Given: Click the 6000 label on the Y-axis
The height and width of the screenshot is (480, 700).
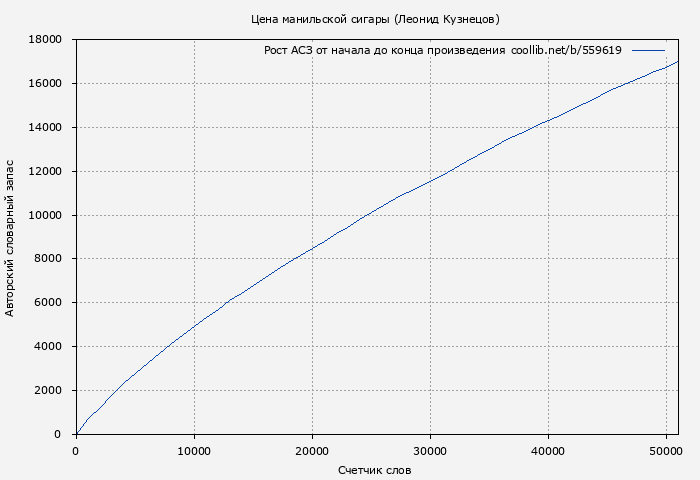Looking at the screenshot, I should coord(49,303).
